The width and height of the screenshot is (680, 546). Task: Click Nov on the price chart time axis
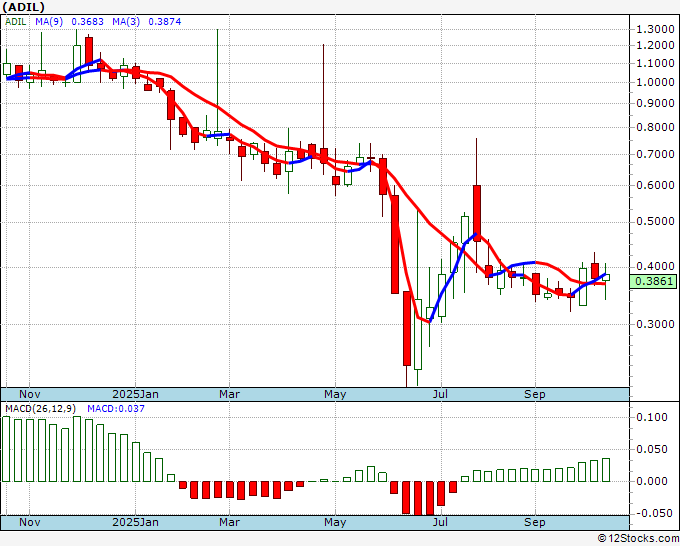[x=30, y=394]
